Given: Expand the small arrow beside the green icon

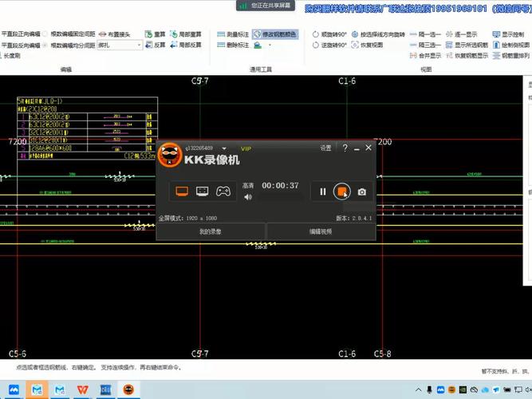Looking at the screenshot, I should click(270, 45).
